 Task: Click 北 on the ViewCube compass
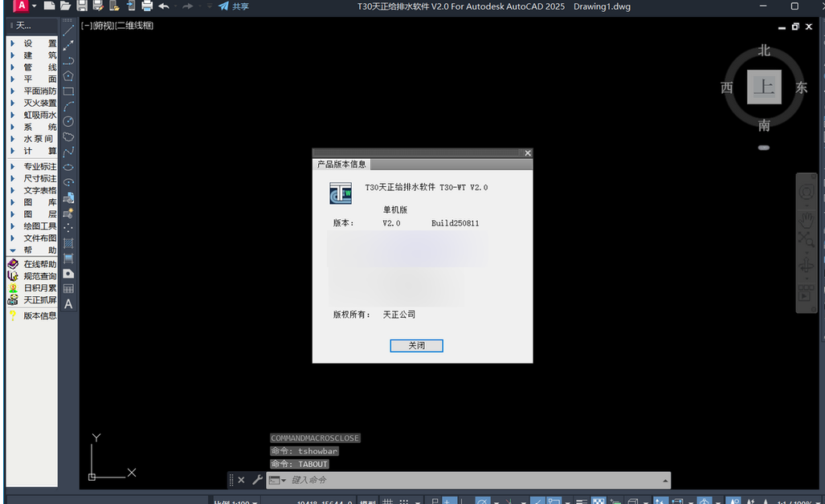tap(764, 51)
